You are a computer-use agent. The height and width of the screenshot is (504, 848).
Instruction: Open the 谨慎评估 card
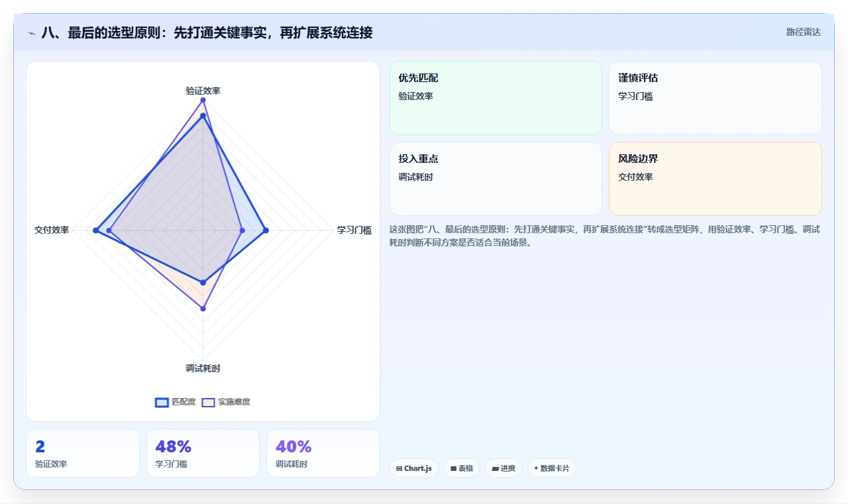pyautogui.click(x=715, y=98)
